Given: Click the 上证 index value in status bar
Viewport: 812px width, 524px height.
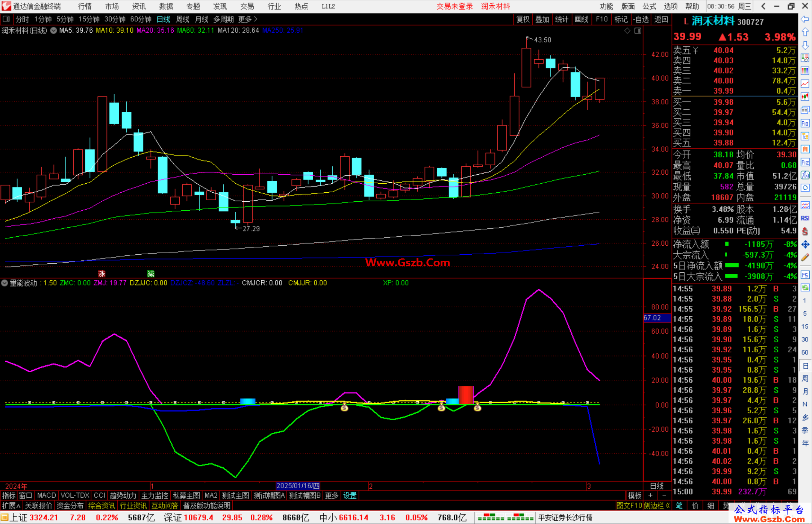Looking at the screenshot, I should click(x=44, y=517).
